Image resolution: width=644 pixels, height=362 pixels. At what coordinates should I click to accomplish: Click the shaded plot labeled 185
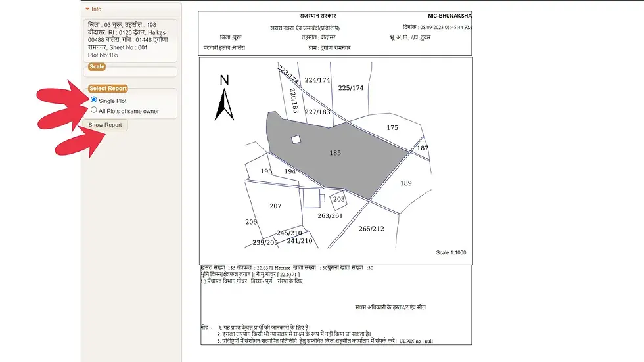point(334,153)
